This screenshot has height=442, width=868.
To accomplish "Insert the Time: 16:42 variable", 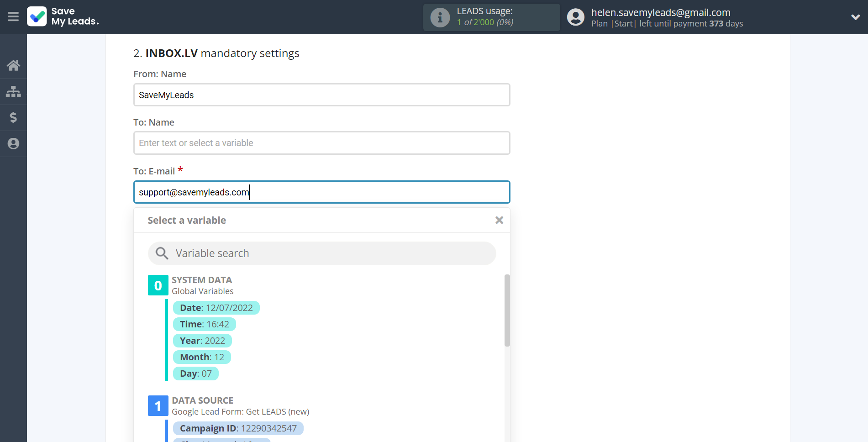I will 204,324.
